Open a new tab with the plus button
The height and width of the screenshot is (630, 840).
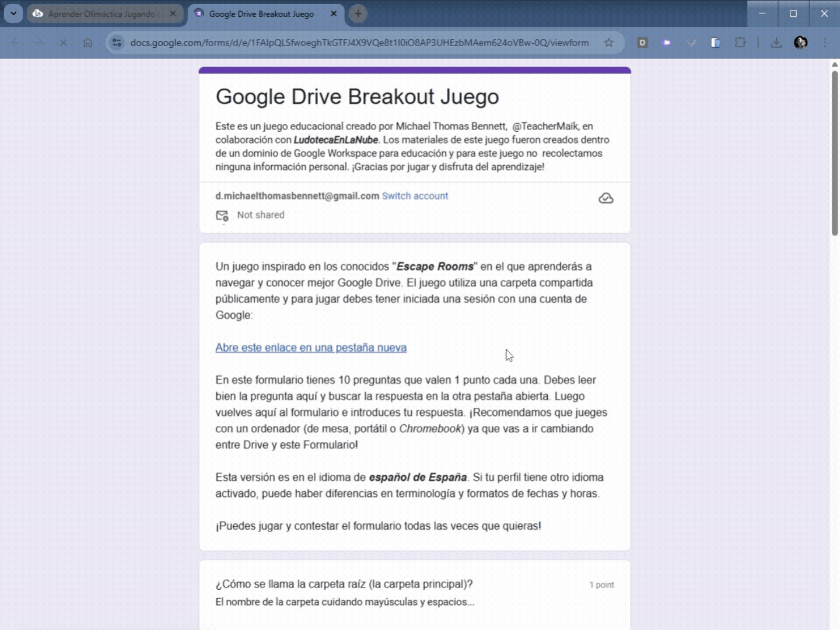tap(358, 13)
